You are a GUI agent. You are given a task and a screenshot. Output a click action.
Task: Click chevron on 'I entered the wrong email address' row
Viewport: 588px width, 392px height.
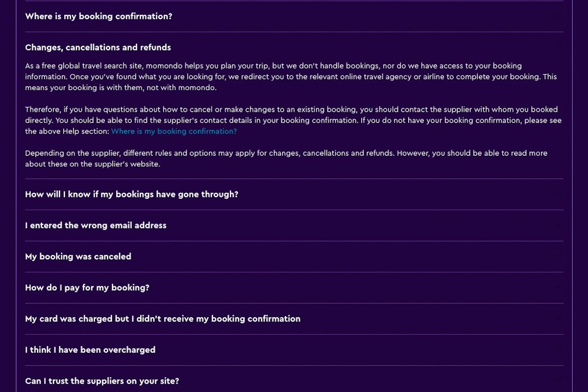pyautogui.click(x=558, y=225)
